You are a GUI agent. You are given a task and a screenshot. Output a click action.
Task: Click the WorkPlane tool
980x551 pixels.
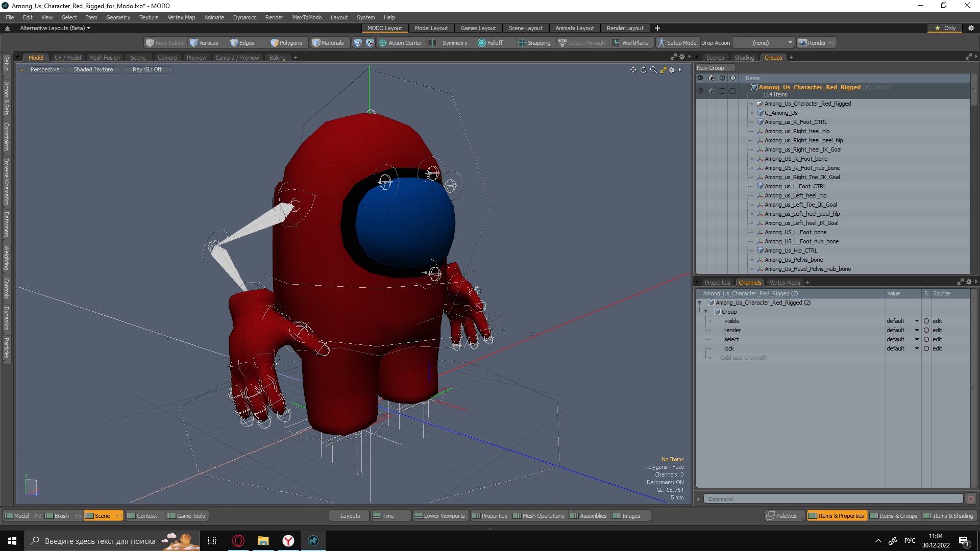click(x=630, y=43)
